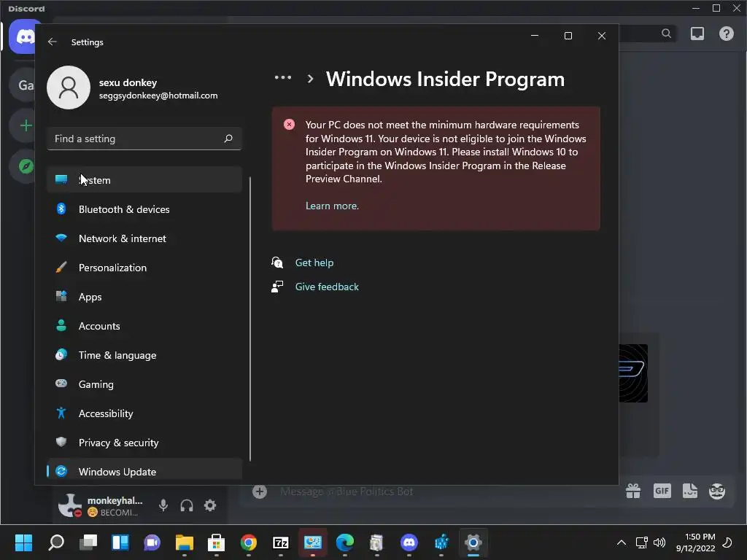Screen dimensions: 747x560
Task: Click image thumbnail in Discord chat
Action: click(633, 373)
